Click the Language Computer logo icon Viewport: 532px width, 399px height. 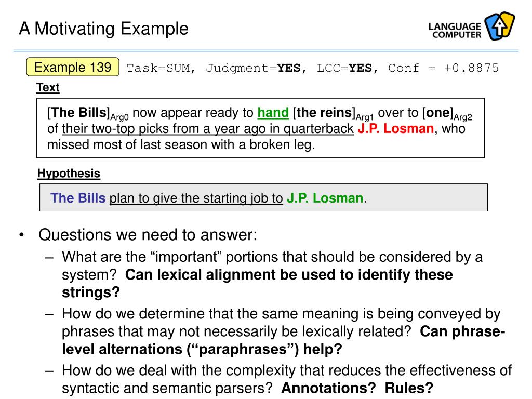[500, 26]
